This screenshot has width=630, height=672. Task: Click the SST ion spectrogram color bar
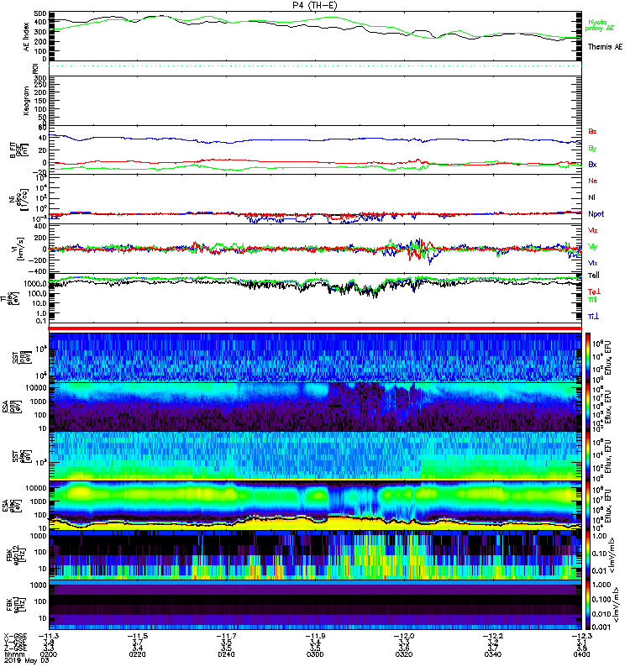coord(588,357)
